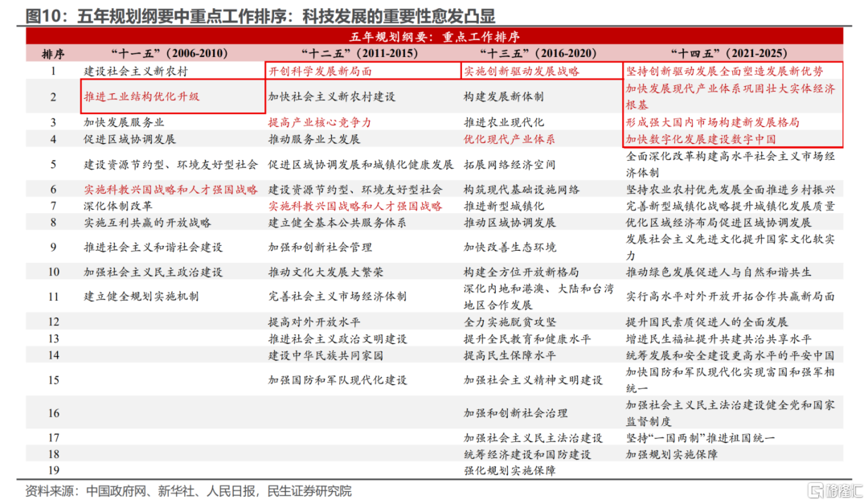Click the '"十四五" (2021-2025)' column header

click(728, 54)
